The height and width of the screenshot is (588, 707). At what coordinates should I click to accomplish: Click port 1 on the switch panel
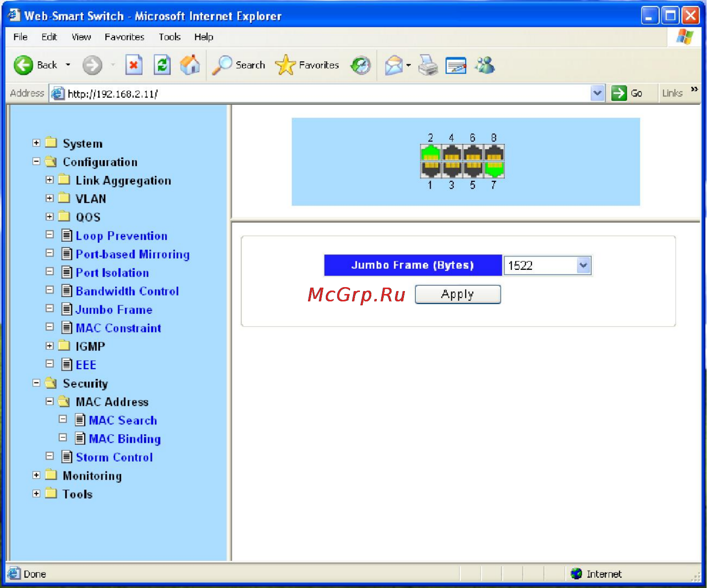point(431,169)
